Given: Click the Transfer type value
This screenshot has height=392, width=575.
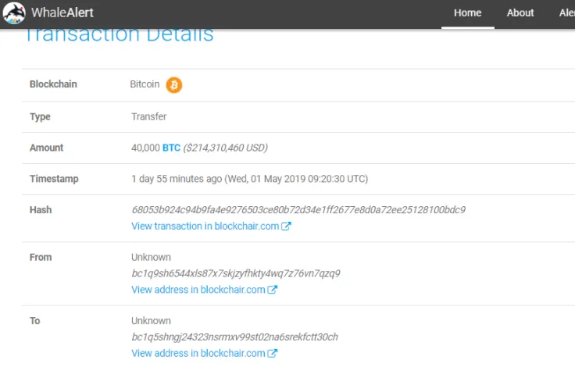Looking at the screenshot, I should tap(148, 116).
